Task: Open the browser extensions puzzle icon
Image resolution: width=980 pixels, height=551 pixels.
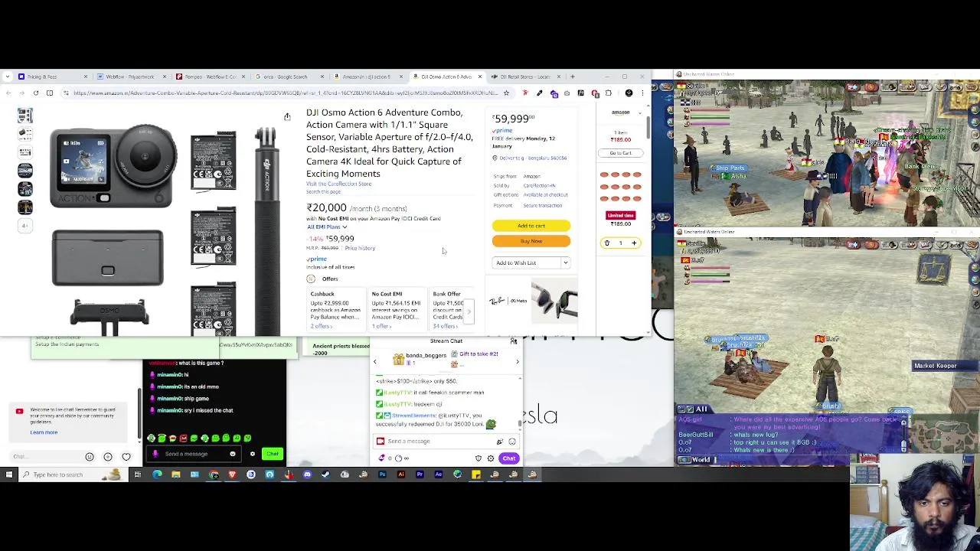Action: (608, 93)
